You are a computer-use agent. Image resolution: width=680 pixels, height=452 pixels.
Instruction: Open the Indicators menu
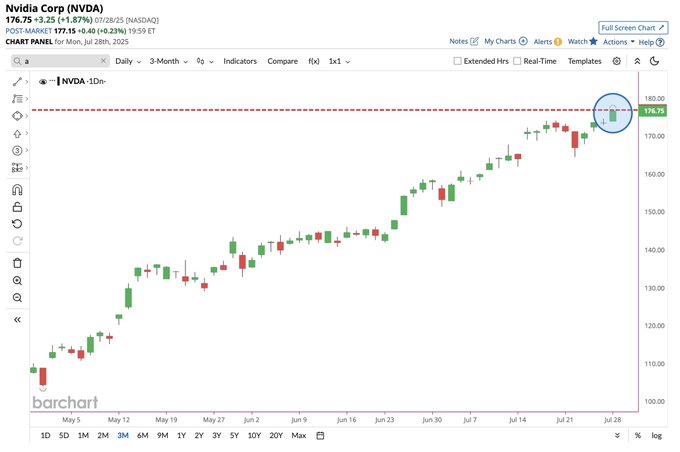(x=240, y=61)
